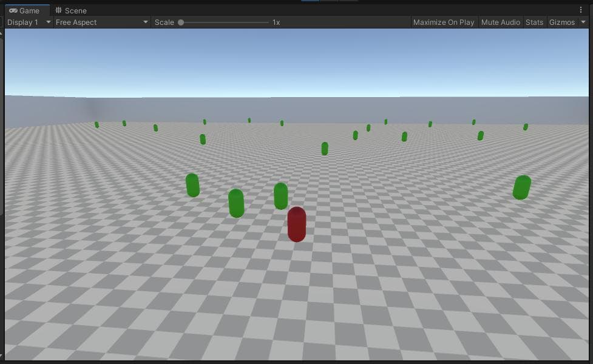Open the Display 1 dropdown

(x=29, y=22)
